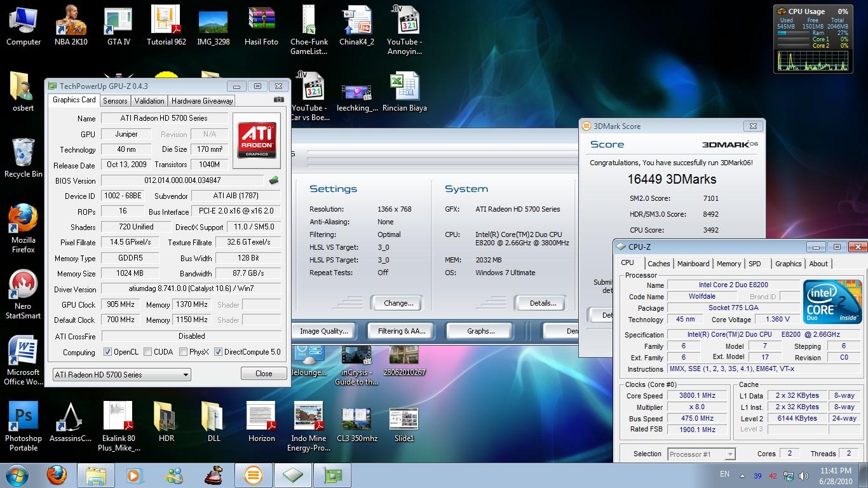The image size is (868, 488).
Task: Open the Ekalink 80 Plus PDF
Action: click(118, 426)
